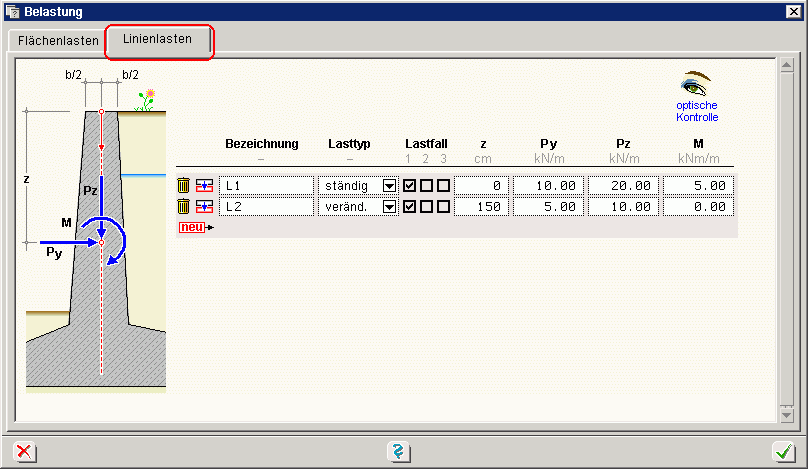
Task: Click the red-blue load icon beside L2
Action: (204, 206)
